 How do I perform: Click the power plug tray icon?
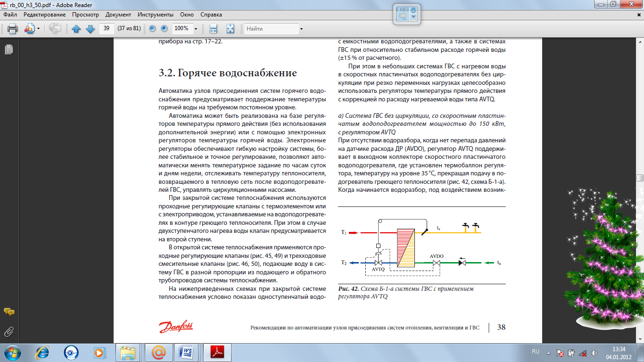(571, 353)
